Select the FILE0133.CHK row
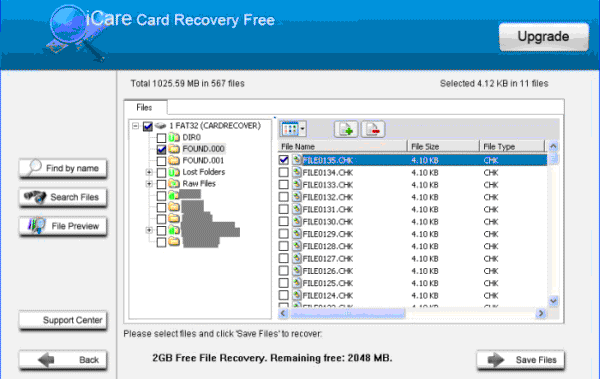Screen dimensions: 600x379 (x=412, y=185)
